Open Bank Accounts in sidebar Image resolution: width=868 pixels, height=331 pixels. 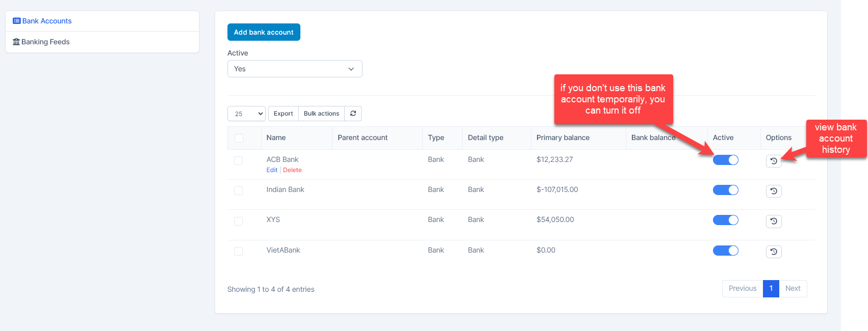46,21
